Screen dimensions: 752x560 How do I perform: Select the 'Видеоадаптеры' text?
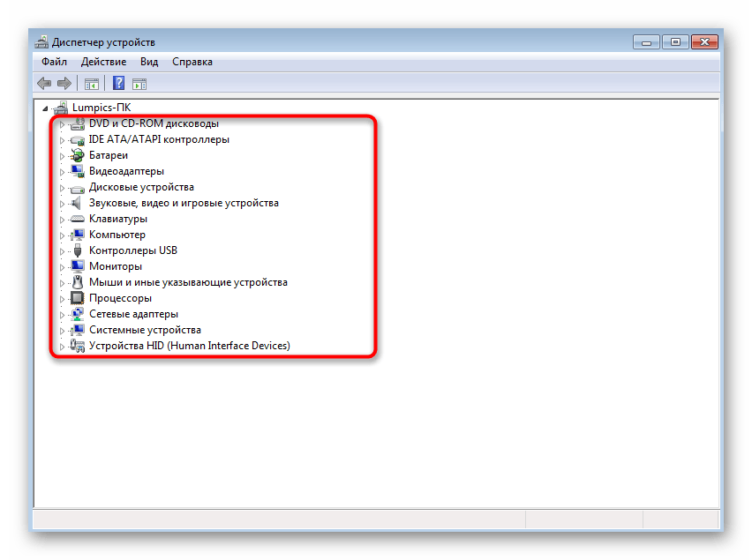(126, 171)
